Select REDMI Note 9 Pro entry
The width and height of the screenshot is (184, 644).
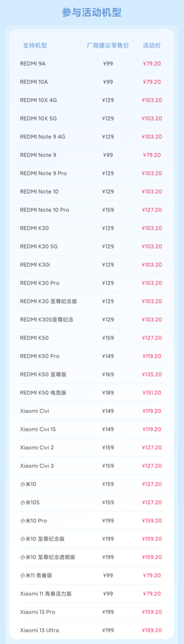click(91, 173)
